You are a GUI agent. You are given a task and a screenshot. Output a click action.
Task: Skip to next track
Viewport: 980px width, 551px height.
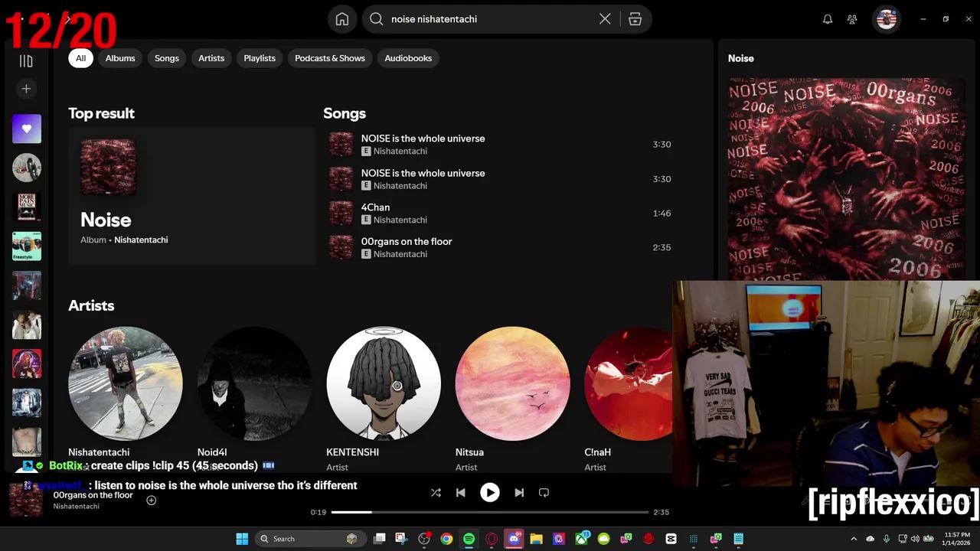tap(519, 493)
